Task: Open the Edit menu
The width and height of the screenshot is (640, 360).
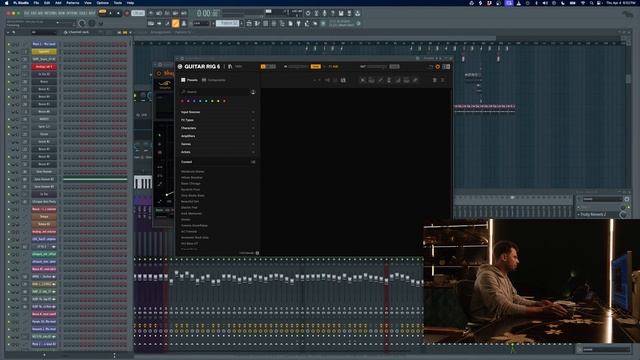Action: pyautogui.click(x=47, y=3)
